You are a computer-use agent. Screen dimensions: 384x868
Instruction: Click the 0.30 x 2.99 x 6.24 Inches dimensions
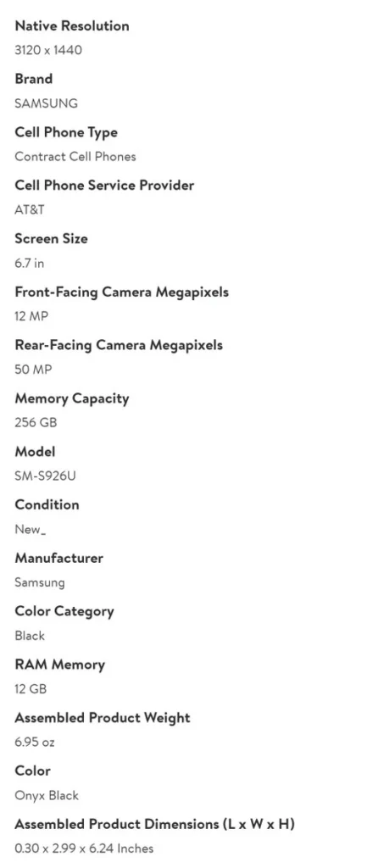tap(84, 848)
